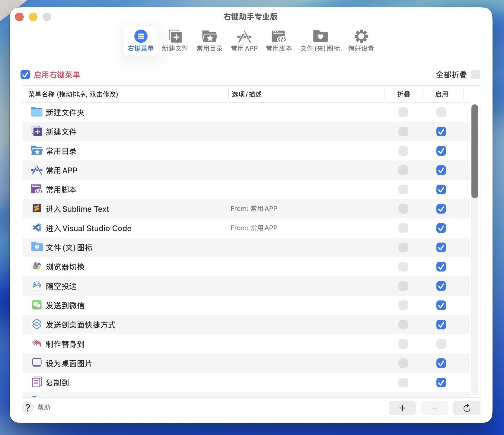Disable the 启用右键菜单 checkbox
Viewport: 504px width, 435px height.
[x=25, y=75]
